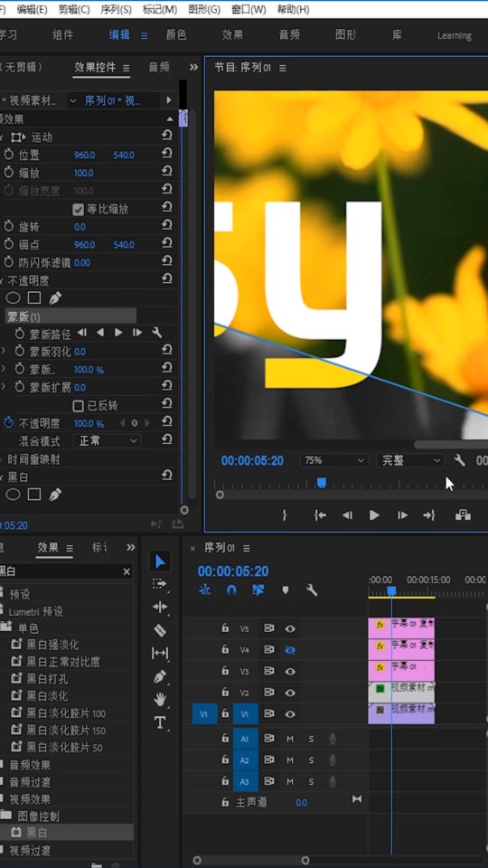Select the Razor tool
Image resolution: width=488 pixels, height=868 pixels.
pyautogui.click(x=160, y=630)
